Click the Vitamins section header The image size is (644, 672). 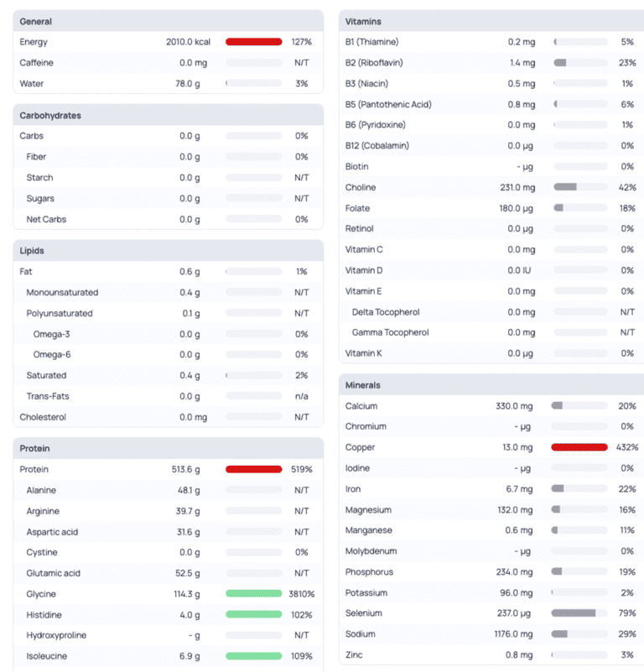click(x=363, y=21)
